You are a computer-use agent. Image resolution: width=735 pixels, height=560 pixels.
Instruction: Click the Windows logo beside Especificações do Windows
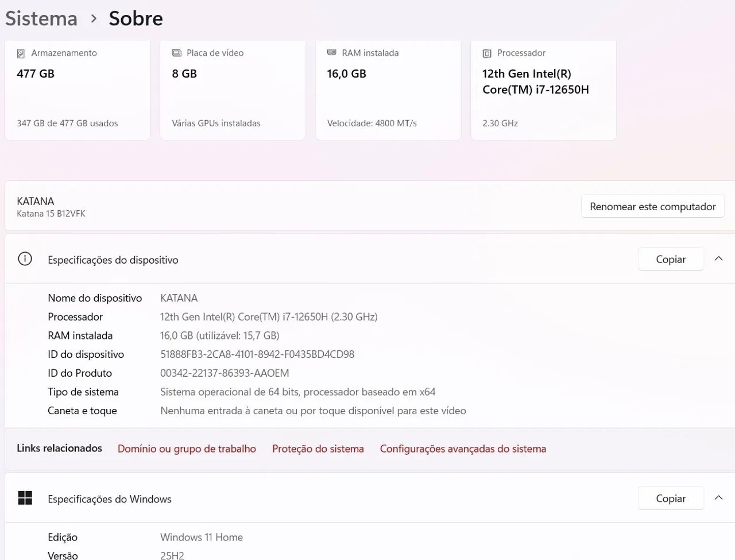click(x=25, y=498)
